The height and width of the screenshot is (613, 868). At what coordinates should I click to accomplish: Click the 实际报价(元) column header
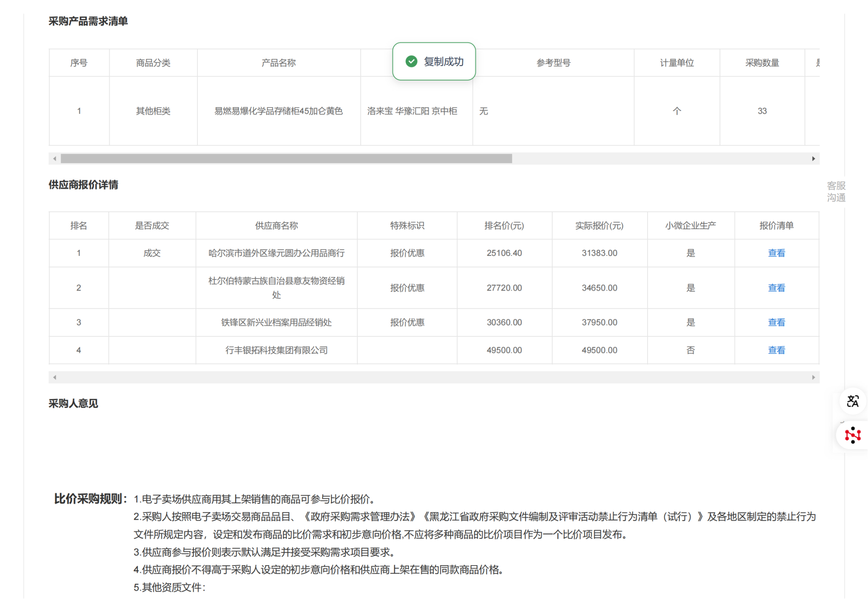[x=599, y=225]
